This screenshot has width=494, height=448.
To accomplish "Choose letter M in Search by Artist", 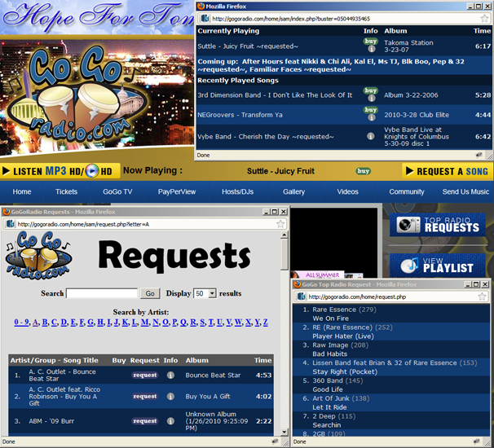I will (145, 323).
